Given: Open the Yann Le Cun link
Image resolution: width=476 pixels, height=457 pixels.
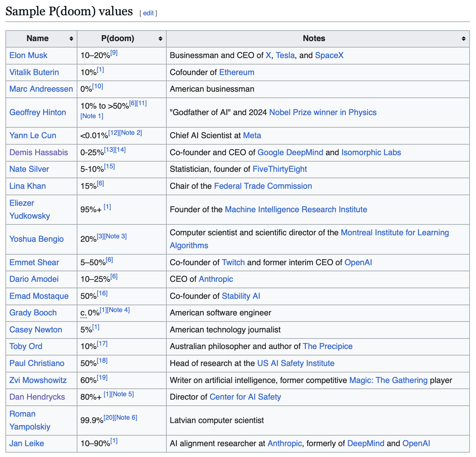Looking at the screenshot, I should point(33,135).
